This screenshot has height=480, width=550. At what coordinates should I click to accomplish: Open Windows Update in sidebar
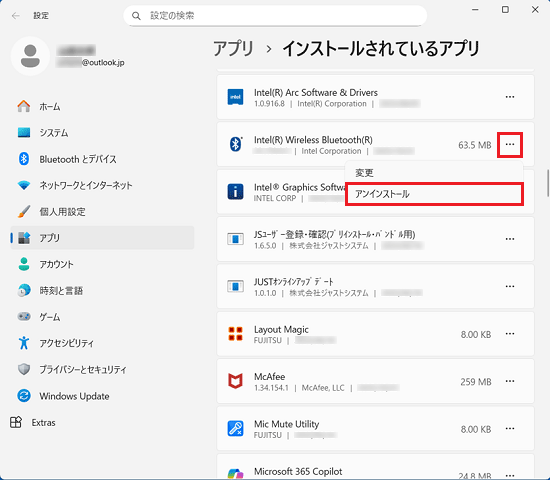[x=102, y=396]
